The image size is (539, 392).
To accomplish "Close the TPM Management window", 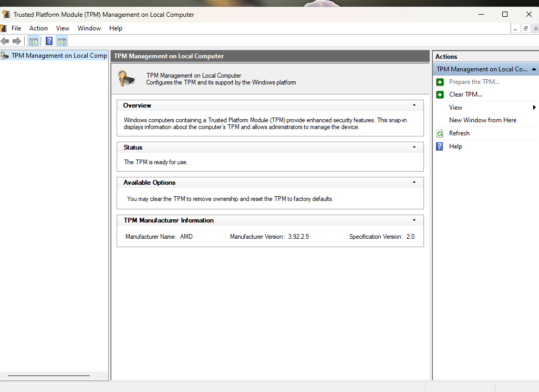I will tap(528, 14).
